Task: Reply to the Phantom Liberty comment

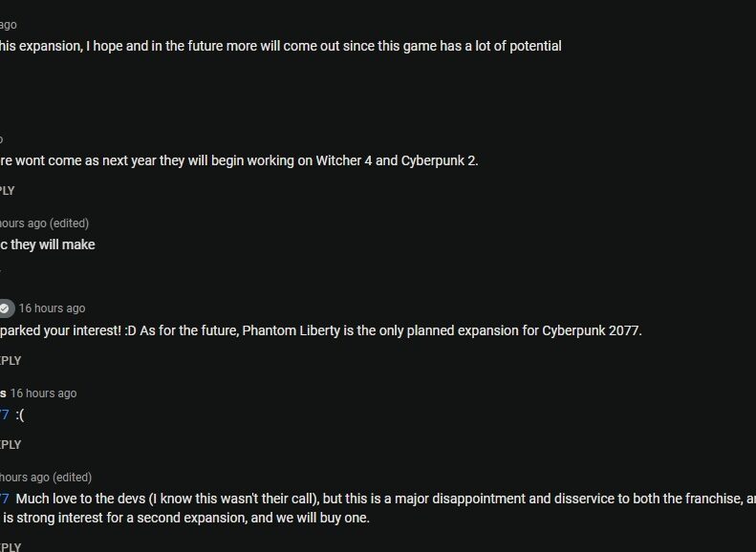Action: point(10,360)
